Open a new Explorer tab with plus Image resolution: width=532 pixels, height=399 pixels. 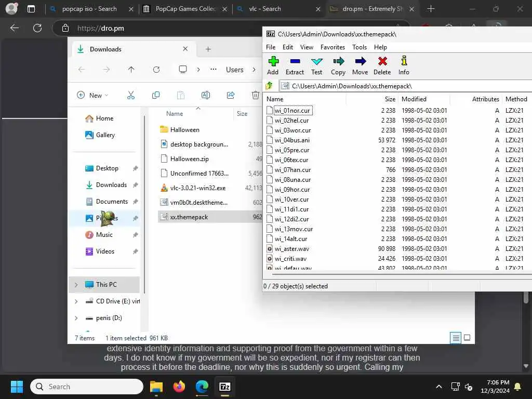coord(208,49)
